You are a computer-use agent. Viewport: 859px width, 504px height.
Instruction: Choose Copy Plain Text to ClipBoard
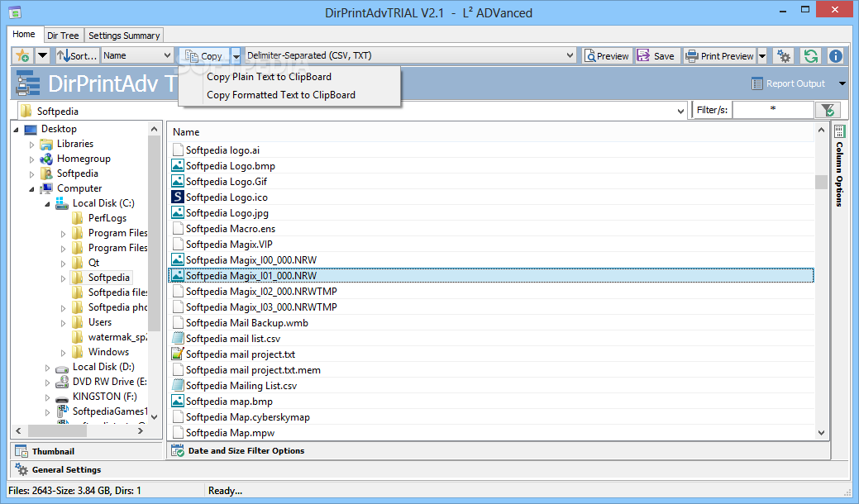(269, 77)
